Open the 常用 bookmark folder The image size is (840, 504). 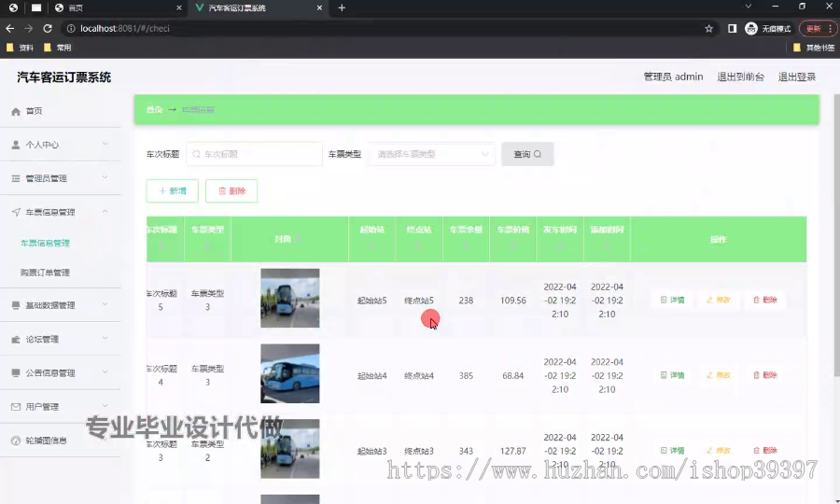[x=57, y=48]
